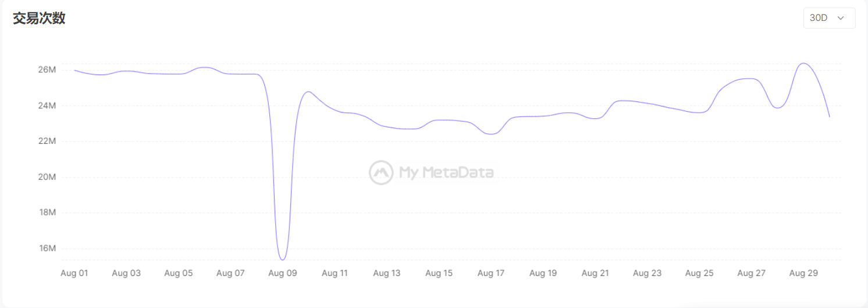This screenshot has height=308, width=868.
Task: Click the 16M y-axis label
Action: [47, 249]
